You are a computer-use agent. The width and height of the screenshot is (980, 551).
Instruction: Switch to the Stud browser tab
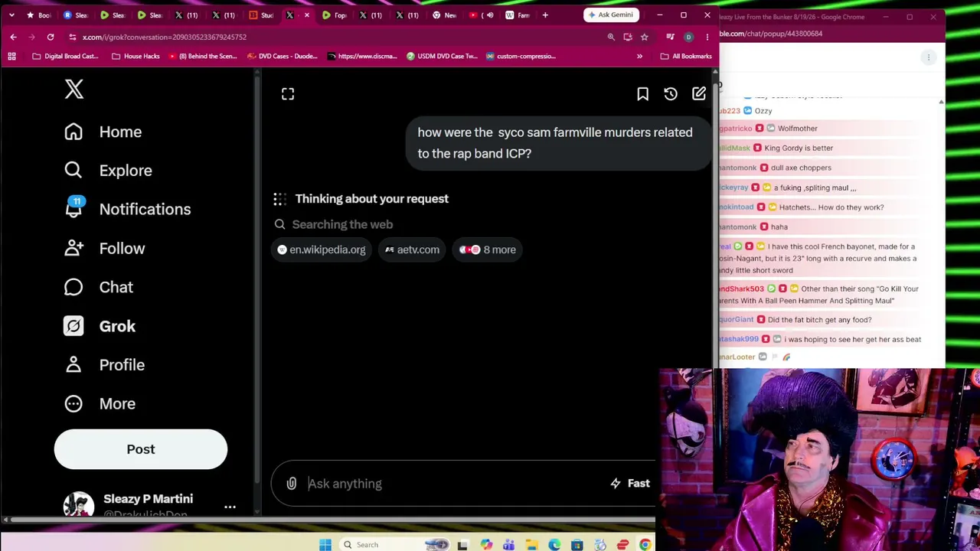(261, 15)
